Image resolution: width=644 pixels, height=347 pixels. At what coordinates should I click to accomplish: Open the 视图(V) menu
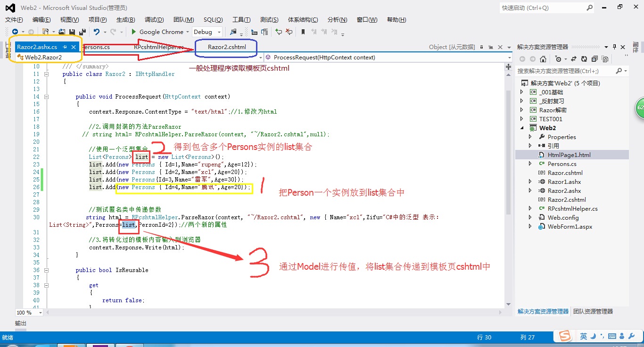[69, 19]
